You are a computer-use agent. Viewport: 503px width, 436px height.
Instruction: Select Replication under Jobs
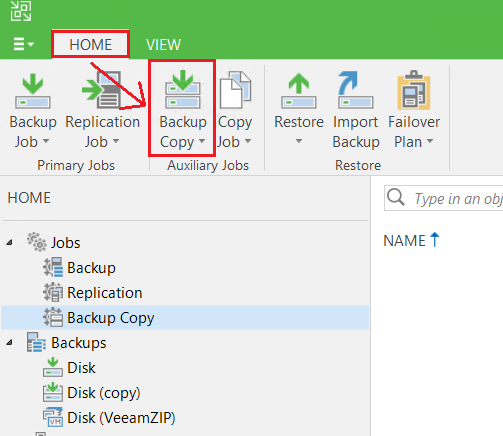point(105,292)
